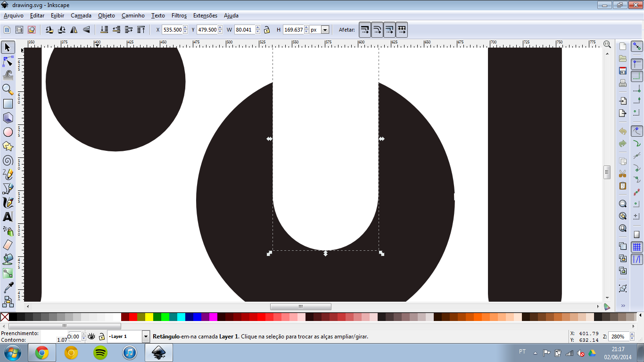Choose the Spiral drawing tool
This screenshot has height=362, width=644.
tap(8, 160)
